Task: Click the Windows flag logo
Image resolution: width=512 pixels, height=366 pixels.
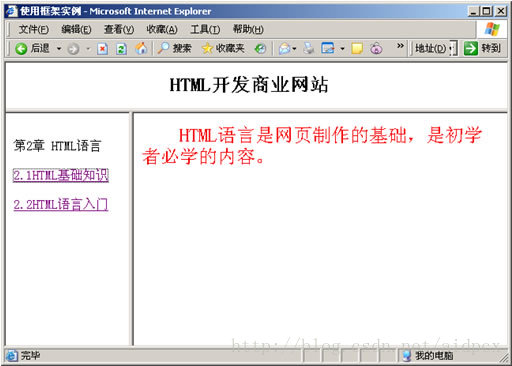Action: pyautogui.click(x=492, y=29)
